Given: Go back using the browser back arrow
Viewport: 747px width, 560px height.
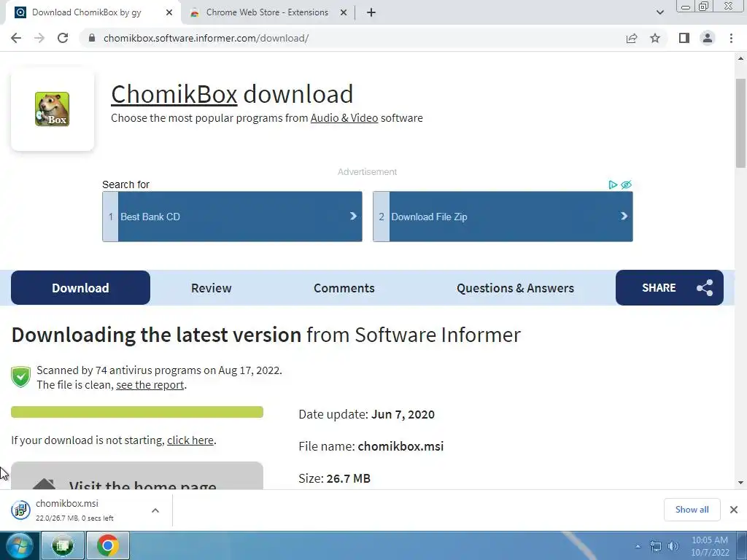Looking at the screenshot, I should (16, 38).
